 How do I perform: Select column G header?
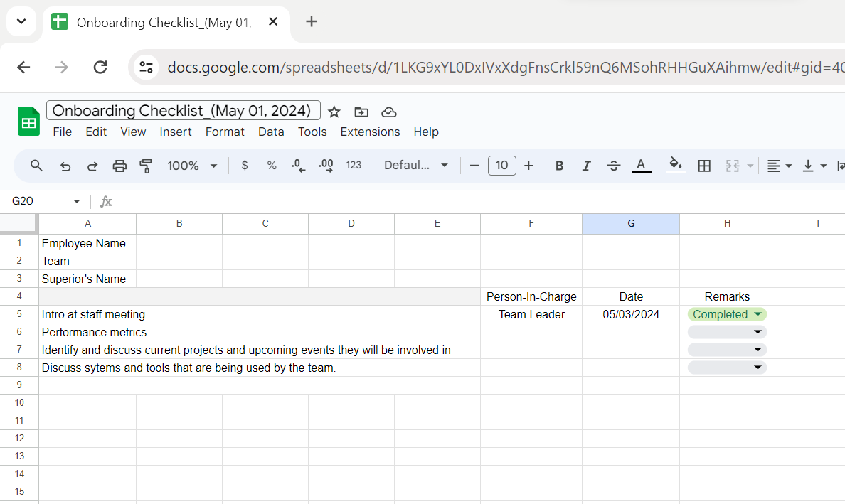click(x=631, y=223)
